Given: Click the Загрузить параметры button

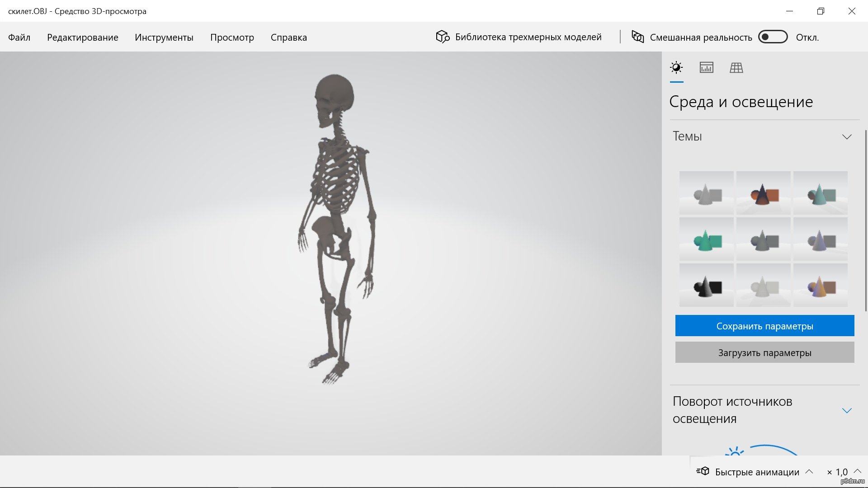Looking at the screenshot, I should click(x=764, y=352).
